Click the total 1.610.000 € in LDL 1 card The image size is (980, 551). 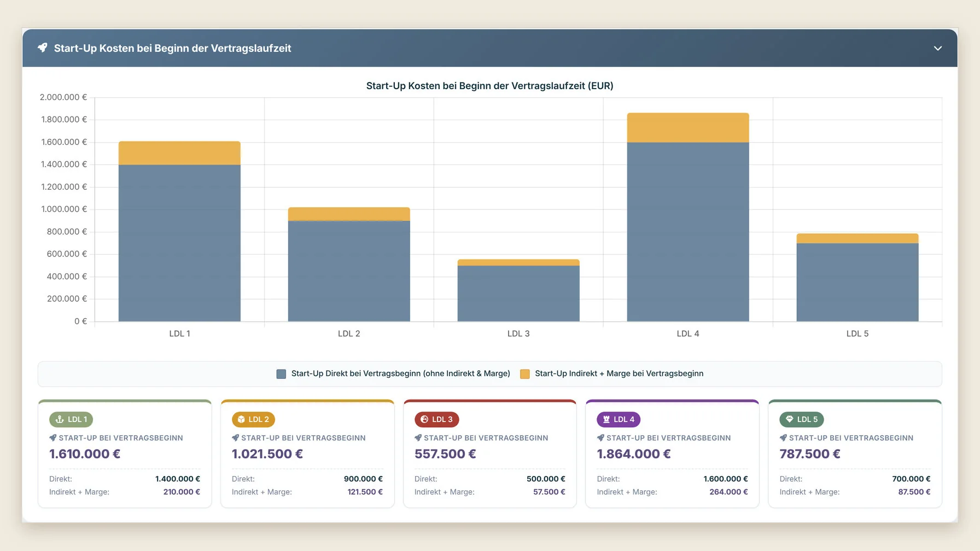(x=85, y=454)
